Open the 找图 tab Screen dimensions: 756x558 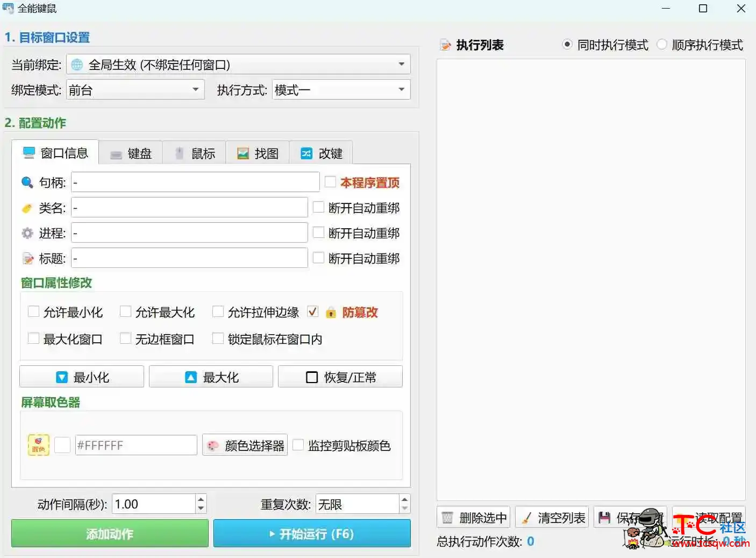pyautogui.click(x=258, y=154)
